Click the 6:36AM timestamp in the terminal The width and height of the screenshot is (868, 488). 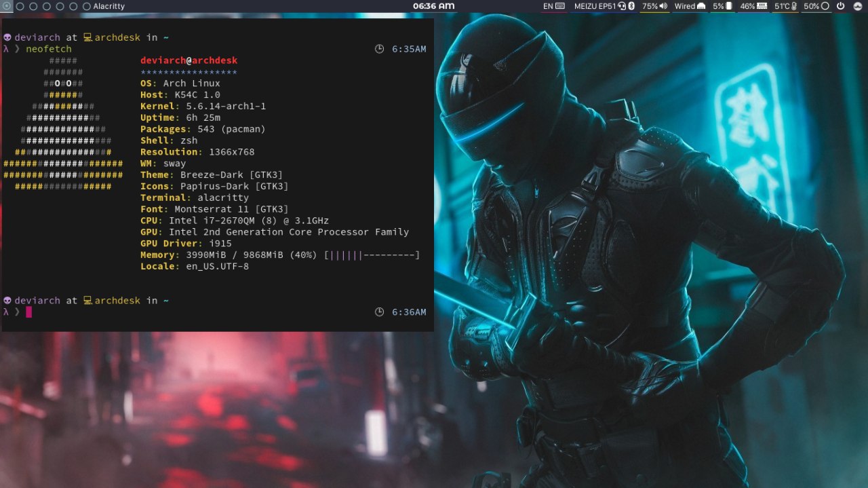409,312
